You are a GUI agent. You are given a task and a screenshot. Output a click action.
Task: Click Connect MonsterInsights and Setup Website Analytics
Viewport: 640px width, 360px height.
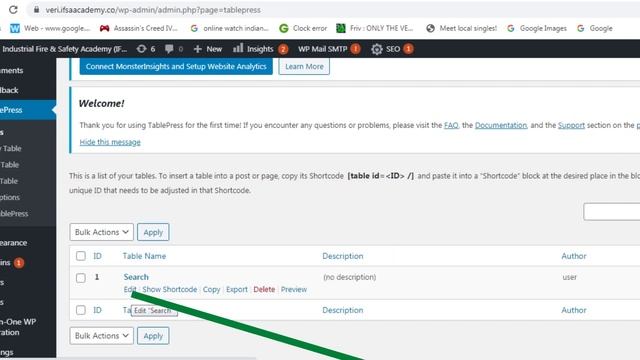tap(176, 67)
